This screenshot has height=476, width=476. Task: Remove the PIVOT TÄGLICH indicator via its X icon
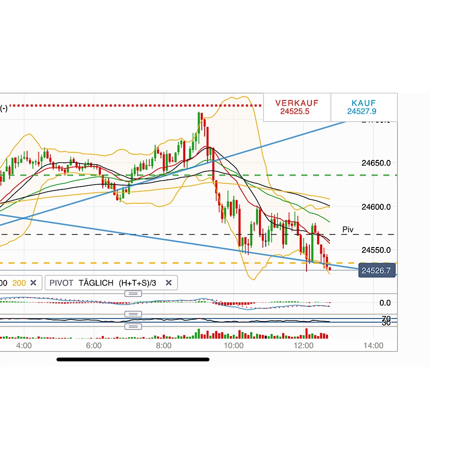pyautogui.click(x=169, y=283)
